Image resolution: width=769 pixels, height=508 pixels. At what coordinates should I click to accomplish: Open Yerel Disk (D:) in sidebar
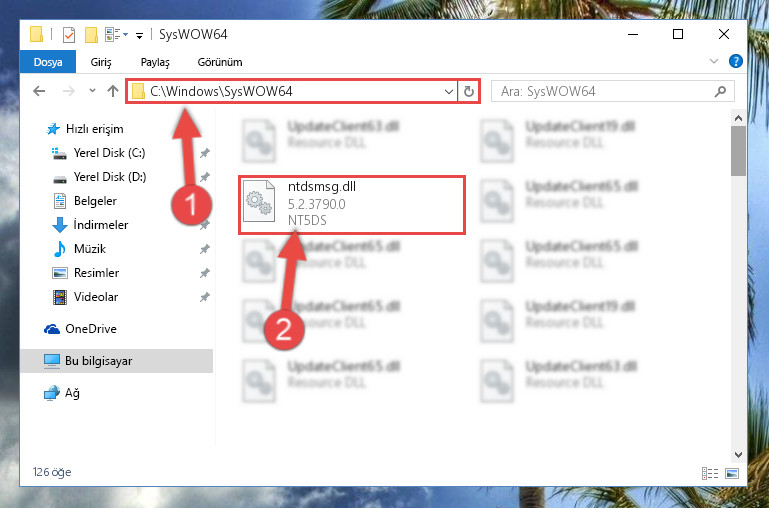coord(110,177)
